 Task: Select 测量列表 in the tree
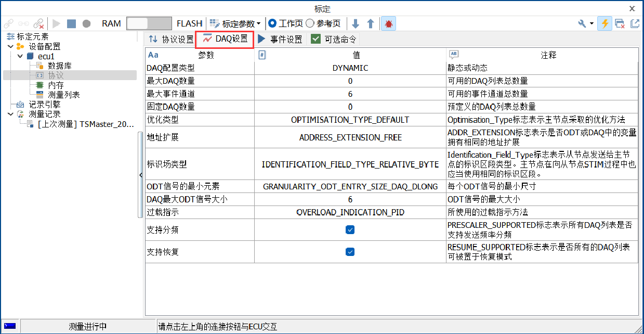click(x=63, y=95)
